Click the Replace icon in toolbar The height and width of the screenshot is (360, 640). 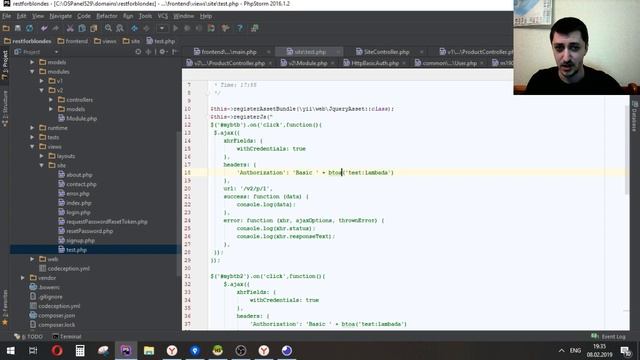click(x=120, y=28)
